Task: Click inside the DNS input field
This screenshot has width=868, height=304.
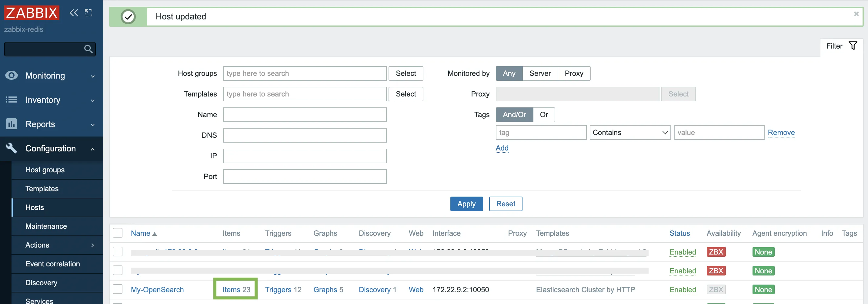Action: click(x=304, y=135)
